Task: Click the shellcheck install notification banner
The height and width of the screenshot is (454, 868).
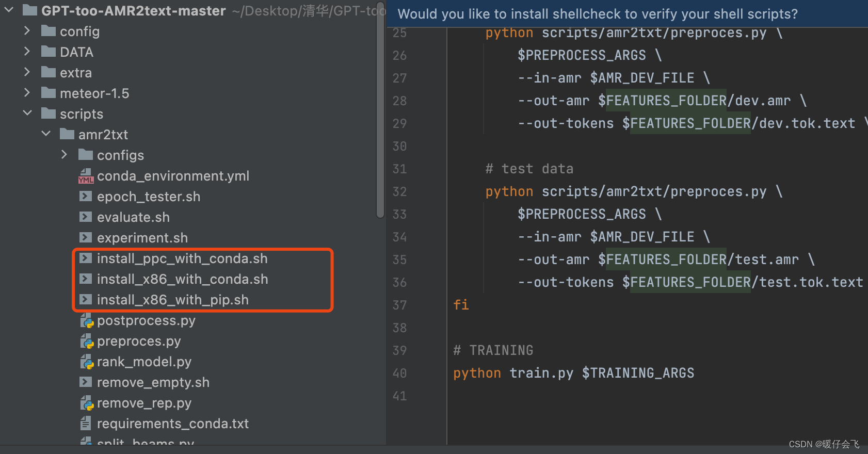Action: 627,14
